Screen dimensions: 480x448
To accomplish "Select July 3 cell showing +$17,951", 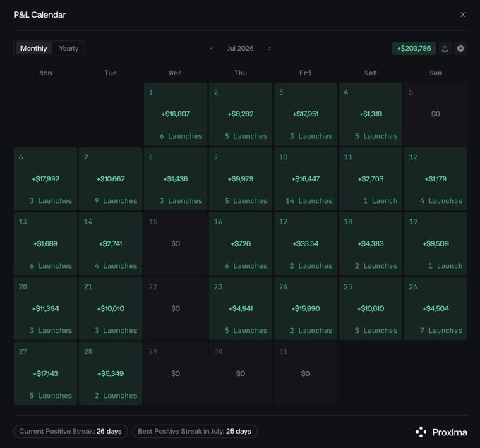I will point(306,114).
